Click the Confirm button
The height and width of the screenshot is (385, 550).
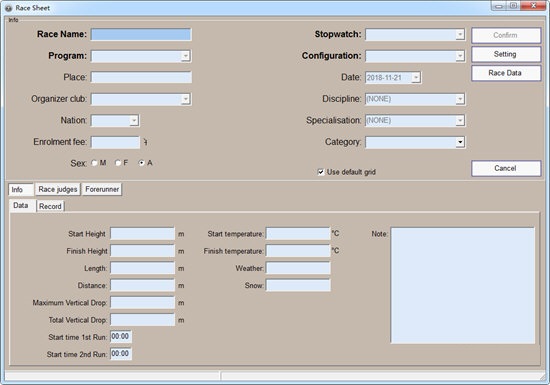point(506,35)
